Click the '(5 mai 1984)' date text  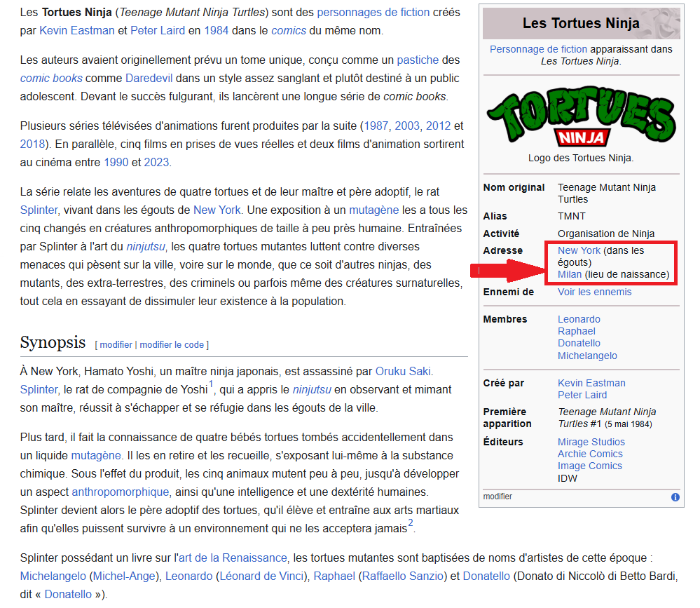click(628, 424)
